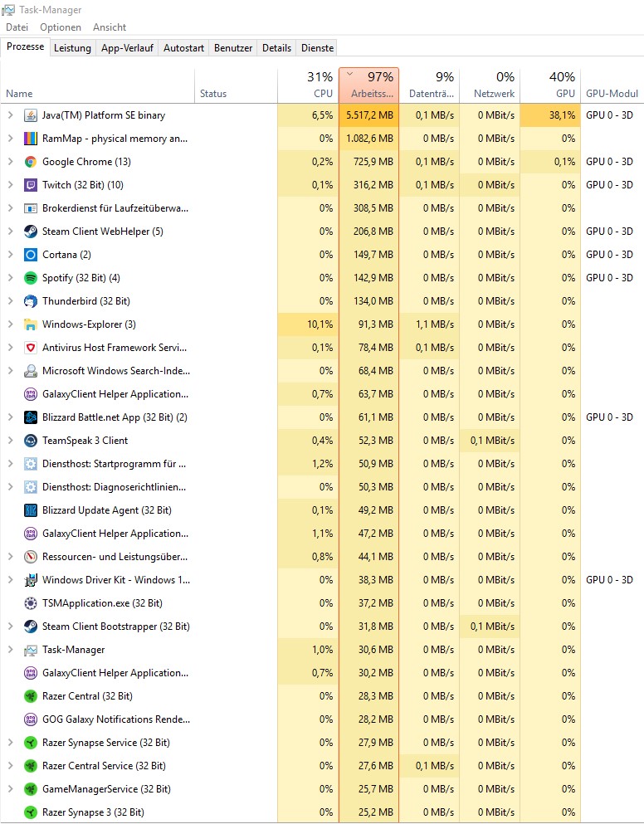Switch to the Leistung tab
The image size is (644, 829).
[x=72, y=48]
